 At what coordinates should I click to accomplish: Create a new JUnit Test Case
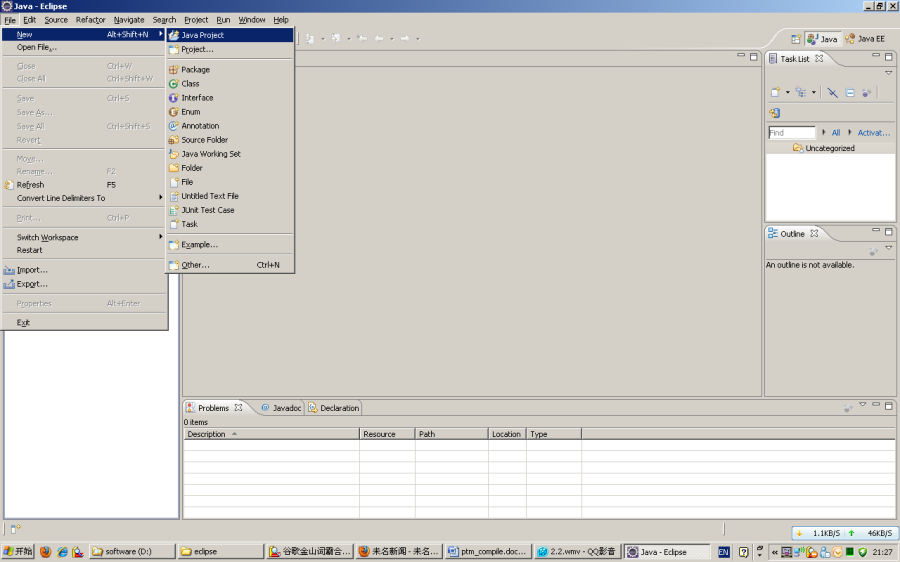point(230,210)
